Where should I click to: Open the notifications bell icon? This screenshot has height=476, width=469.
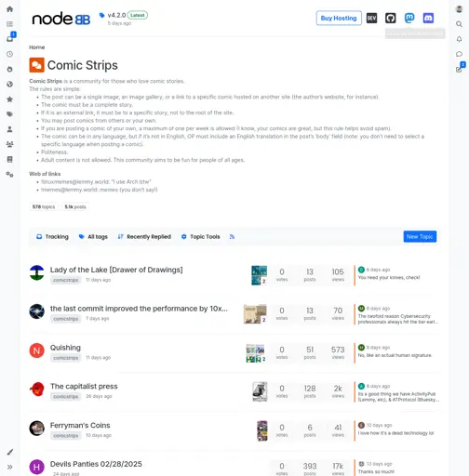tap(459, 39)
